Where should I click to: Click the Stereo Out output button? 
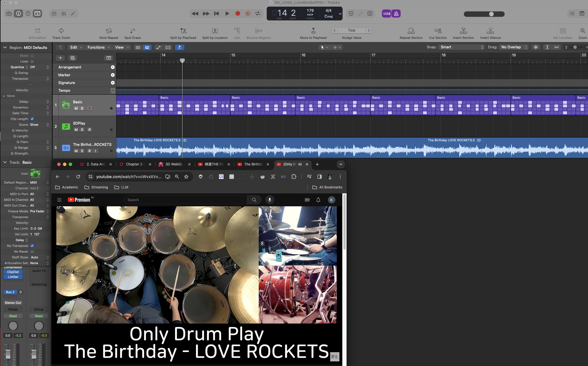tap(13, 303)
